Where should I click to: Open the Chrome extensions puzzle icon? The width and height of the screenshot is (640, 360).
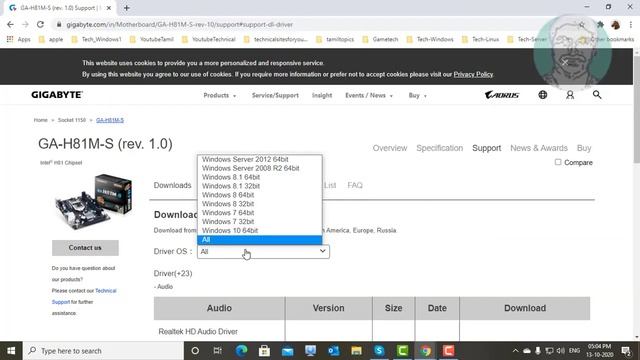(600, 24)
